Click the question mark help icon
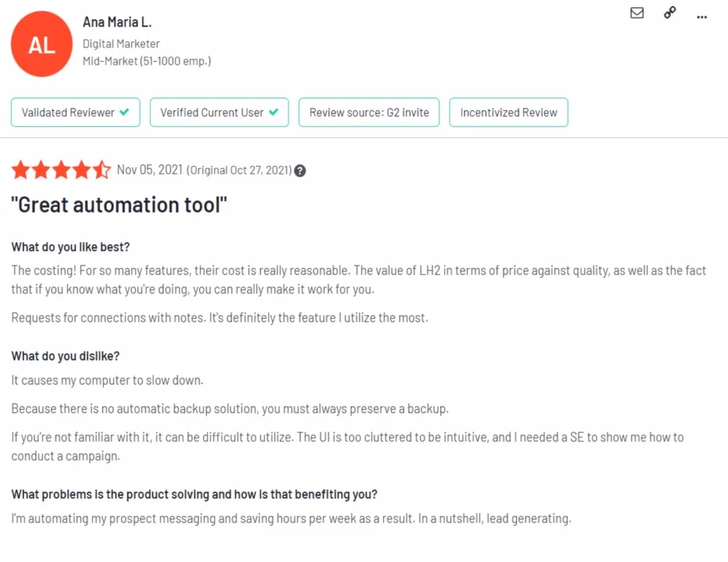The height and width of the screenshot is (562, 728). pyautogui.click(x=301, y=170)
